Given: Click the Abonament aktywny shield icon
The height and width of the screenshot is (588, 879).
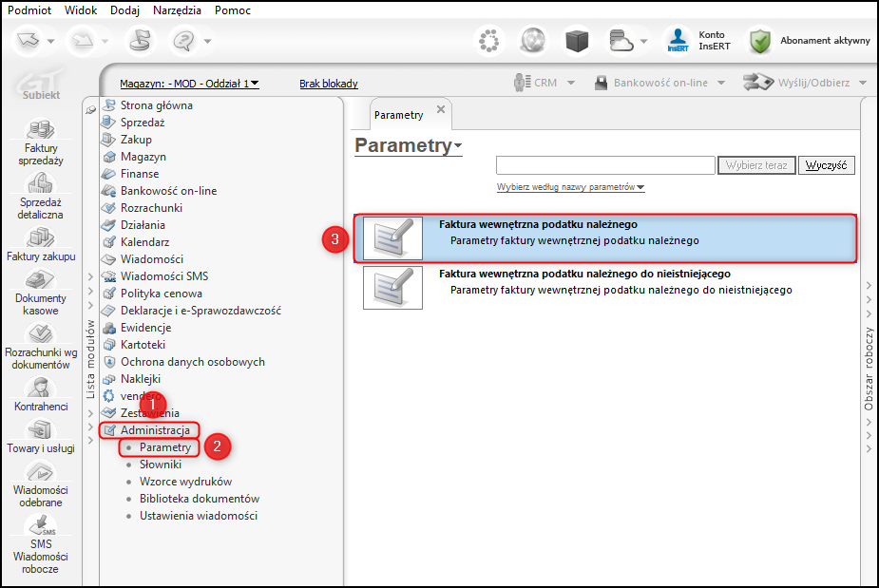Looking at the screenshot, I should point(759,41).
